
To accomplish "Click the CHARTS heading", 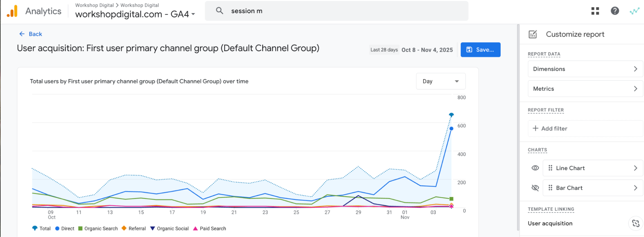I will 537,150.
